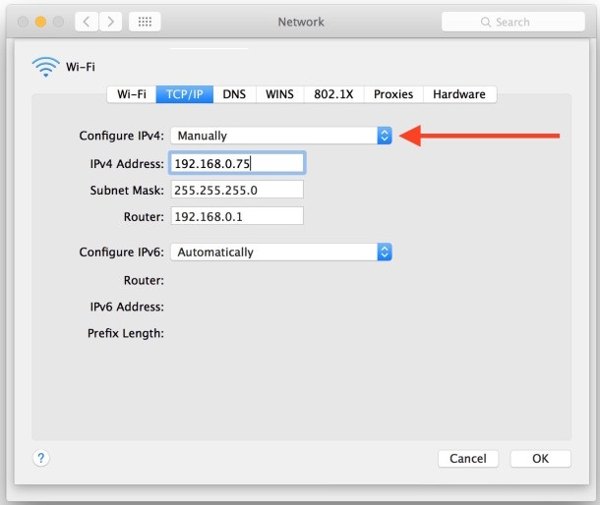Open the Configure IPv4 dropdown
Screen dimensions: 600x505
(x=281, y=135)
